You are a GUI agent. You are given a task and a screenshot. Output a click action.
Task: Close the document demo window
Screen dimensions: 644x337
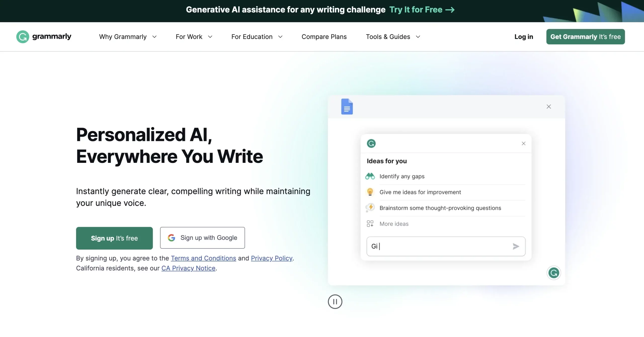(549, 107)
